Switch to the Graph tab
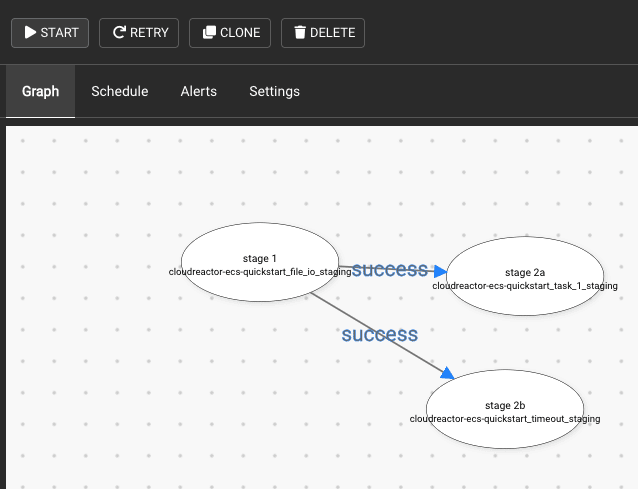 click(40, 91)
